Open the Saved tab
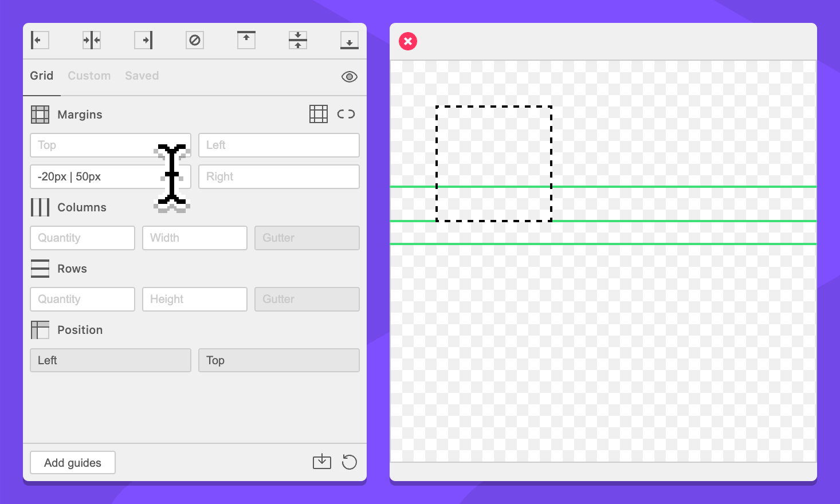Viewport: 840px width, 504px height. 142,76
